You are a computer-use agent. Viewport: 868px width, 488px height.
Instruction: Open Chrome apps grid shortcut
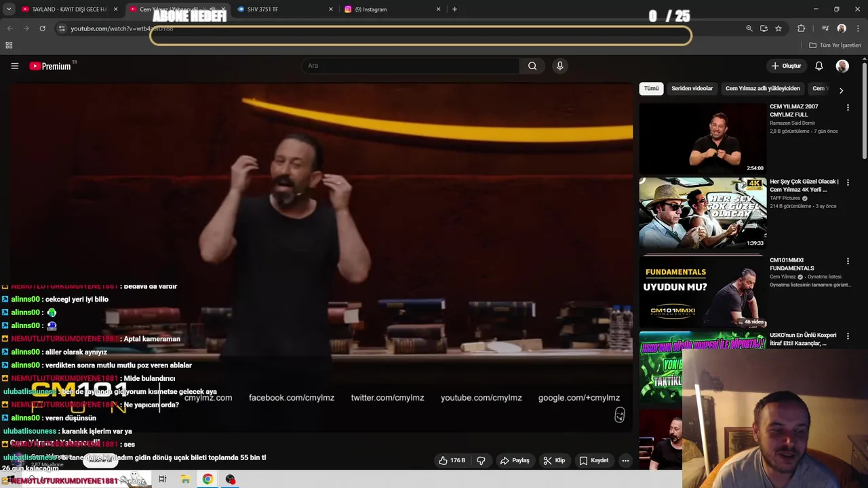tap(9, 45)
